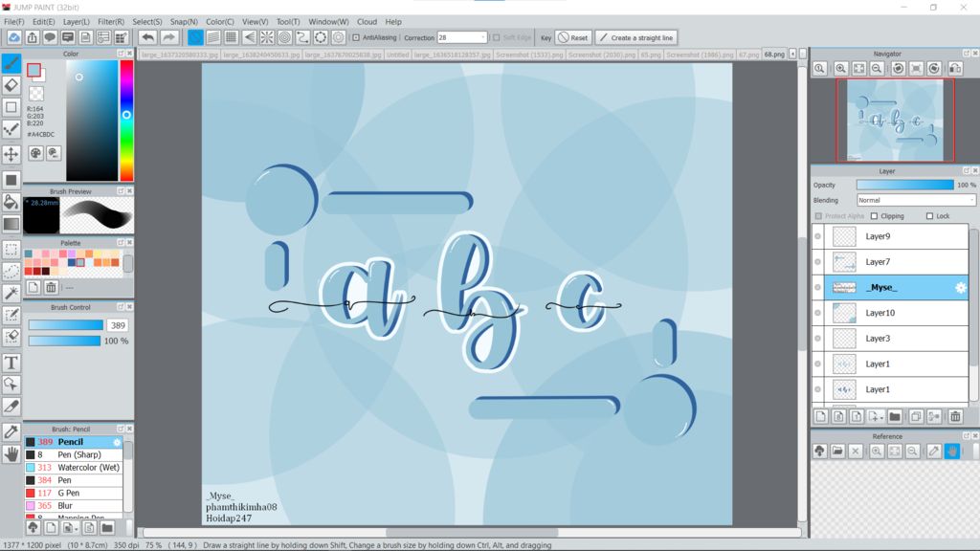
Task: Toggle Protect Alpha checkbox
Action: click(x=818, y=216)
